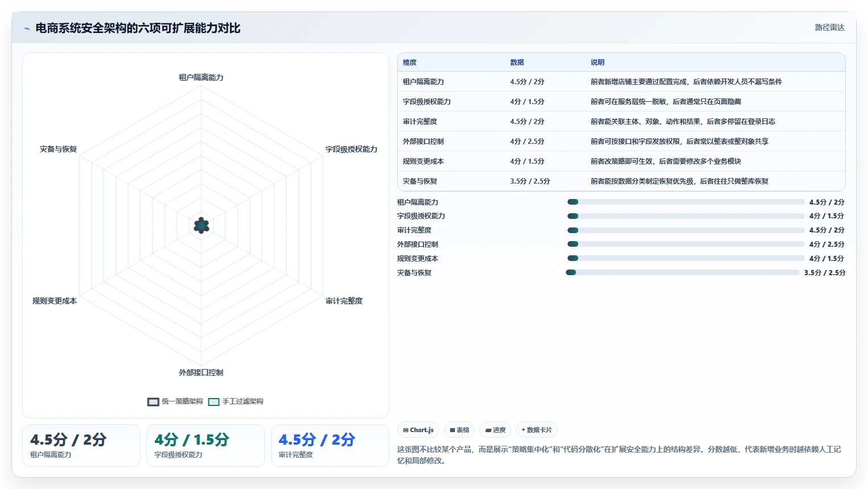Click the 灾备与恢复 axis label on the radar
This screenshot has width=868, height=489.
pos(58,149)
